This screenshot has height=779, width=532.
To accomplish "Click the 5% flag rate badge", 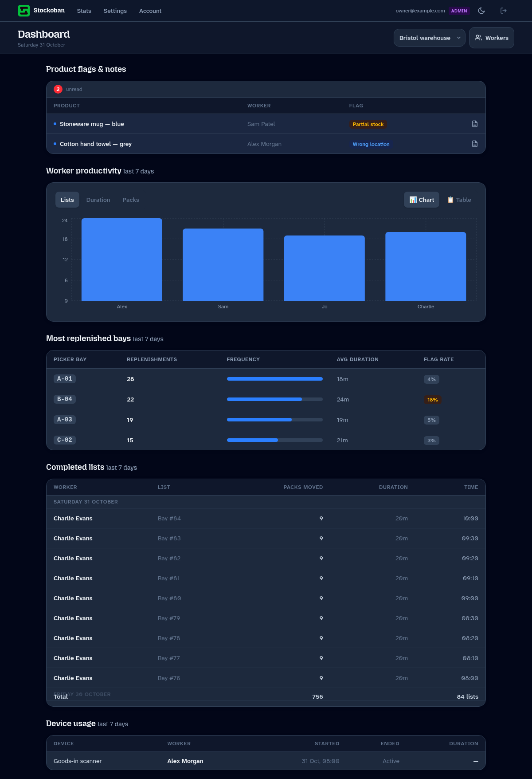I will [431, 420].
